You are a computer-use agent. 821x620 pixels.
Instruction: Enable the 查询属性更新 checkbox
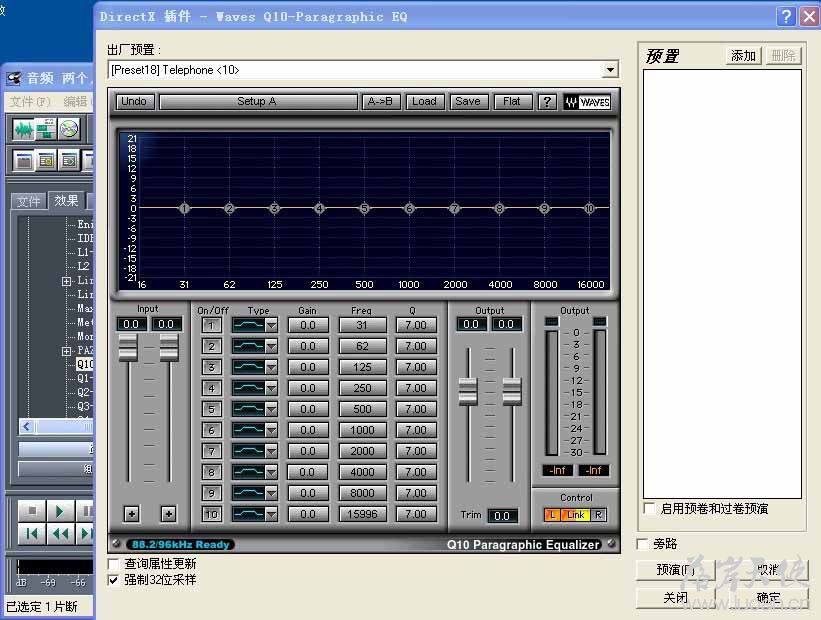(x=113, y=564)
